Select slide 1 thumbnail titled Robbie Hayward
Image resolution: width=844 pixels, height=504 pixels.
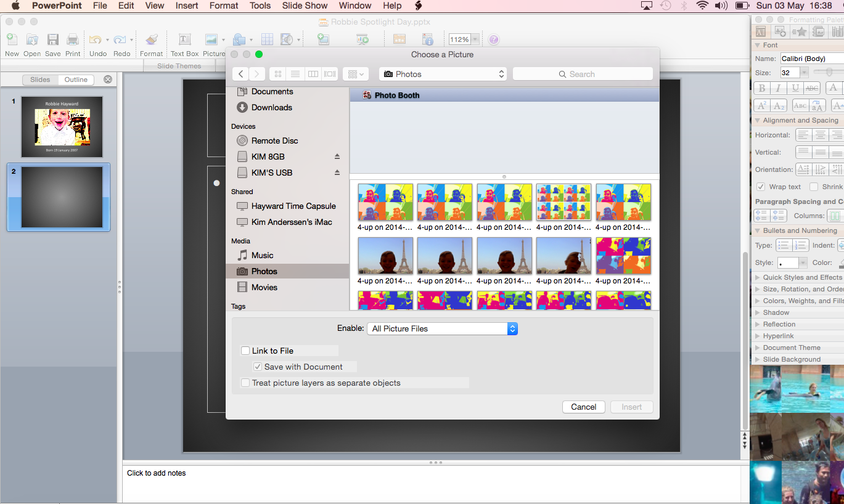click(62, 126)
